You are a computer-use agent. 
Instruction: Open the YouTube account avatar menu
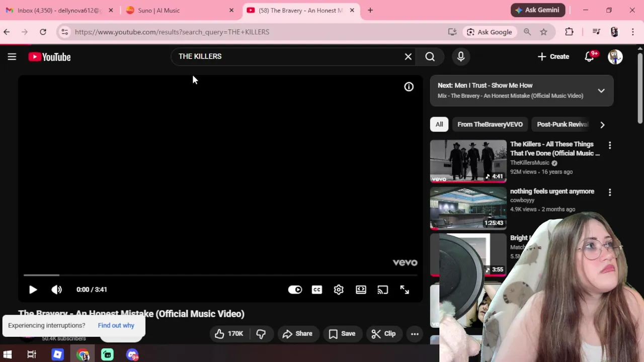[x=615, y=57]
